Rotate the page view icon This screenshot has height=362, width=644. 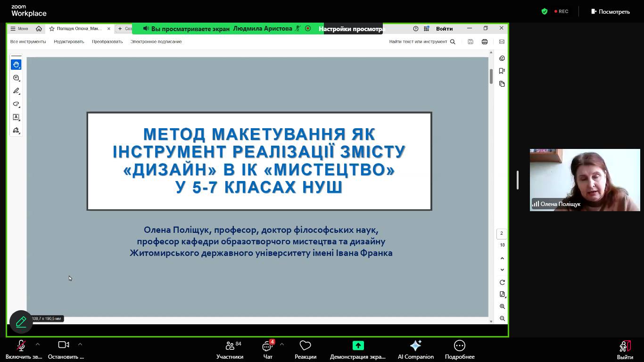click(x=502, y=282)
